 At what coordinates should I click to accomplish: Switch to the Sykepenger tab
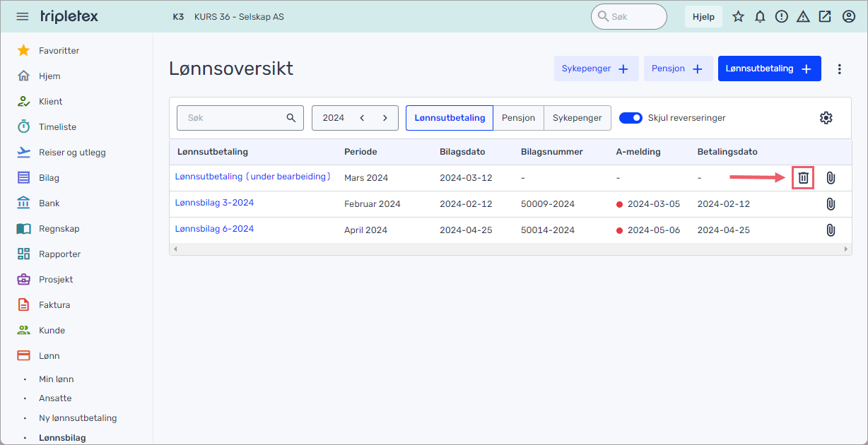(577, 118)
